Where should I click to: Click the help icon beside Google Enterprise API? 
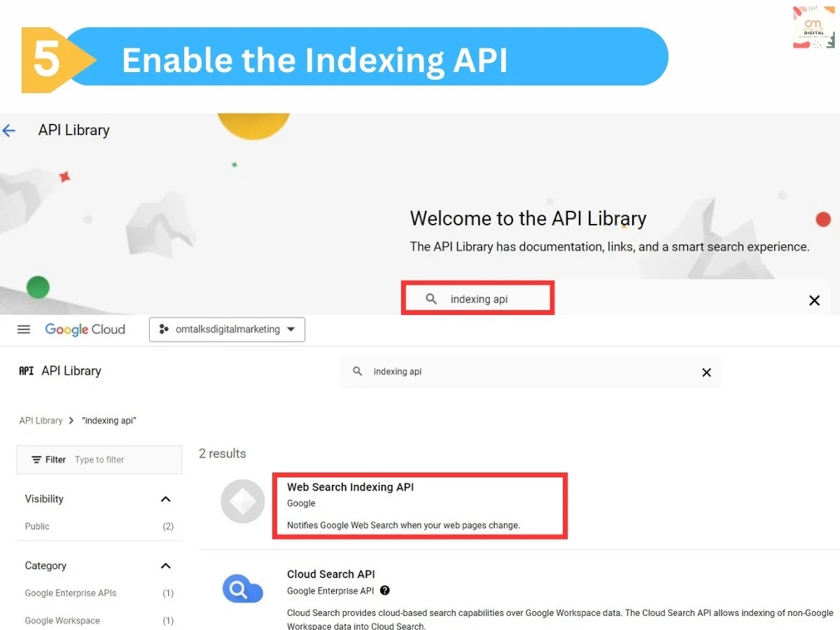pyautogui.click(x=385, y=591)
